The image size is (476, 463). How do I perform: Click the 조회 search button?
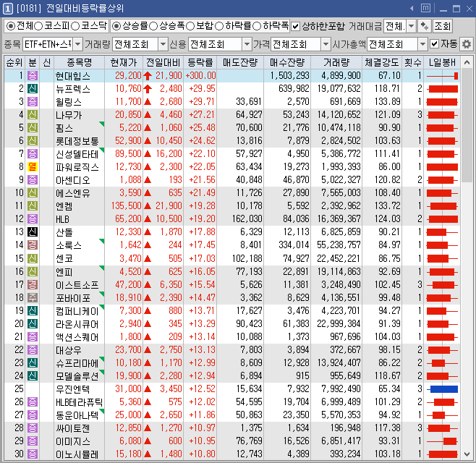pos(443,27)
